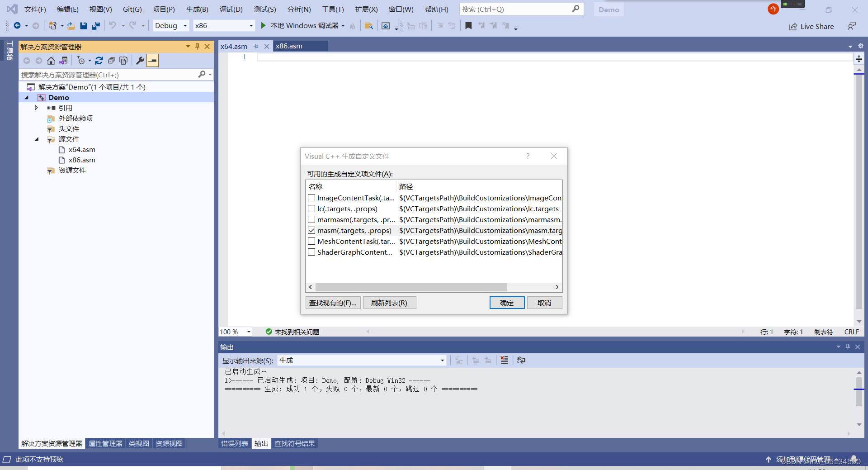Refresh the Solution Explorer view

(99, 60)
